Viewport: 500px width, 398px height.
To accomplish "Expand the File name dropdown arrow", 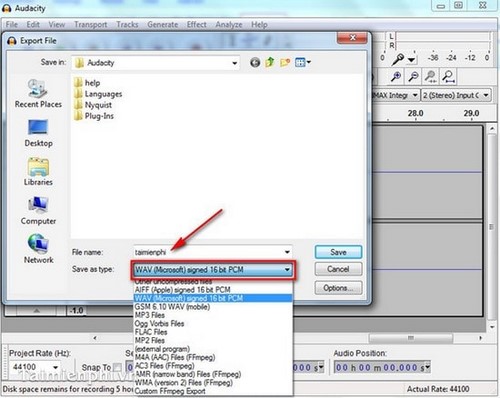I will [x=287, y=252].
